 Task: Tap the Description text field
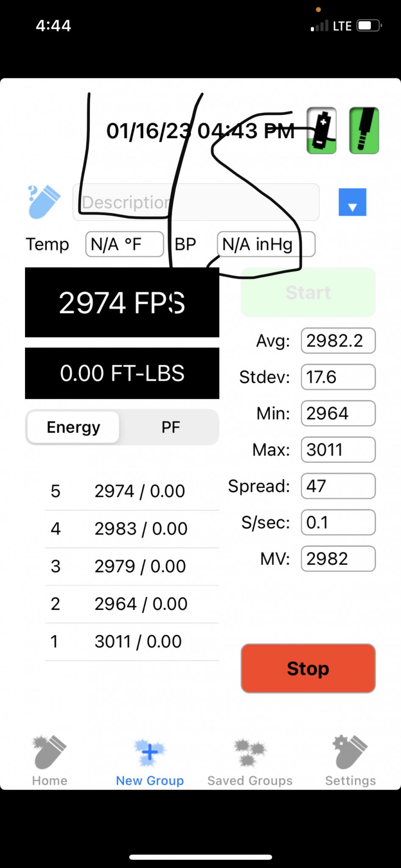tap(196, 202)
